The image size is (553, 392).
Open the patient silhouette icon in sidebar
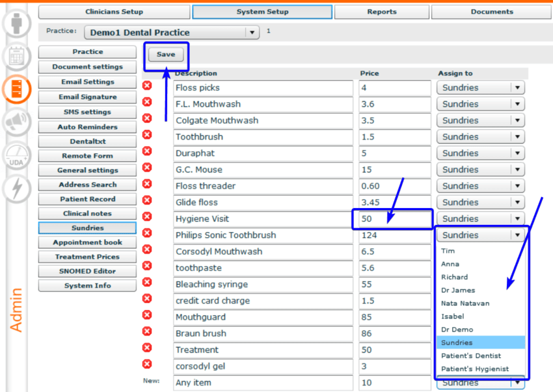pyautogui.click(x=17, y=23)
